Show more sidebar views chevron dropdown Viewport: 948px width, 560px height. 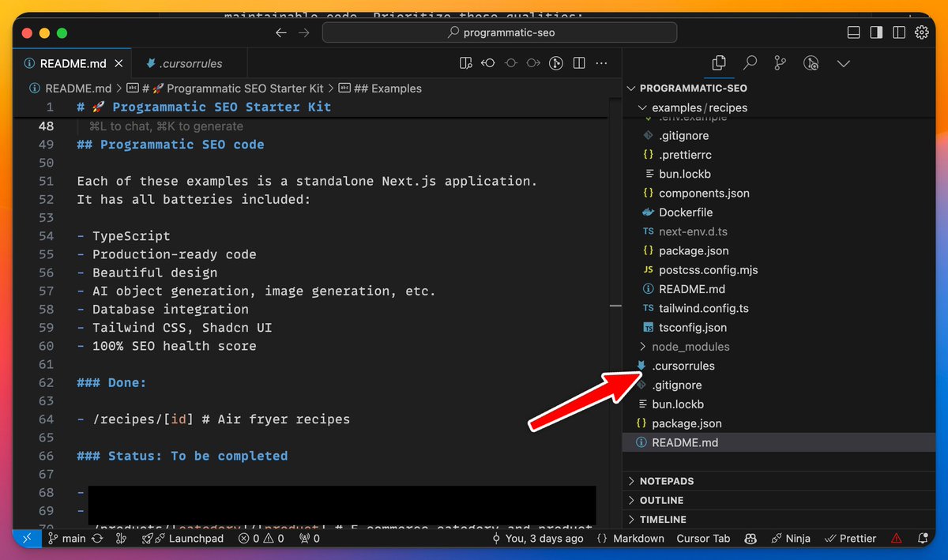point(843,62)
